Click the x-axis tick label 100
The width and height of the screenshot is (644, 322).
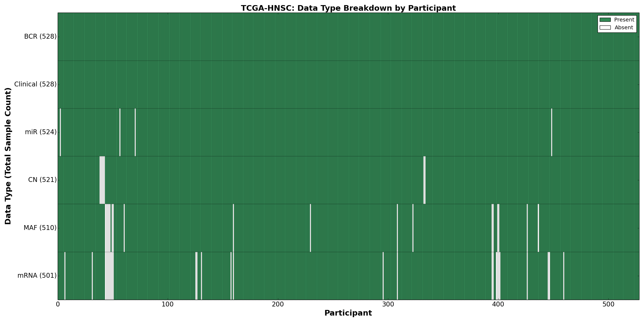tap(168, 305)
